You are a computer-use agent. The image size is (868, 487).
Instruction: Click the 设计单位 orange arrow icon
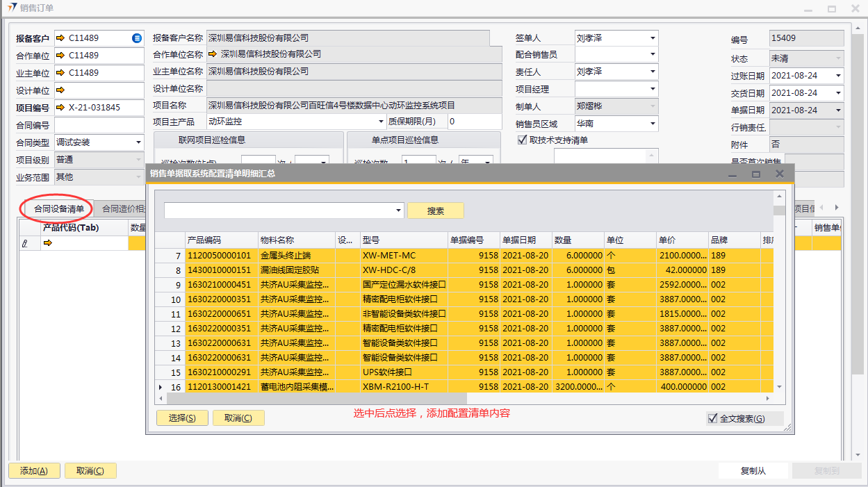60,90
